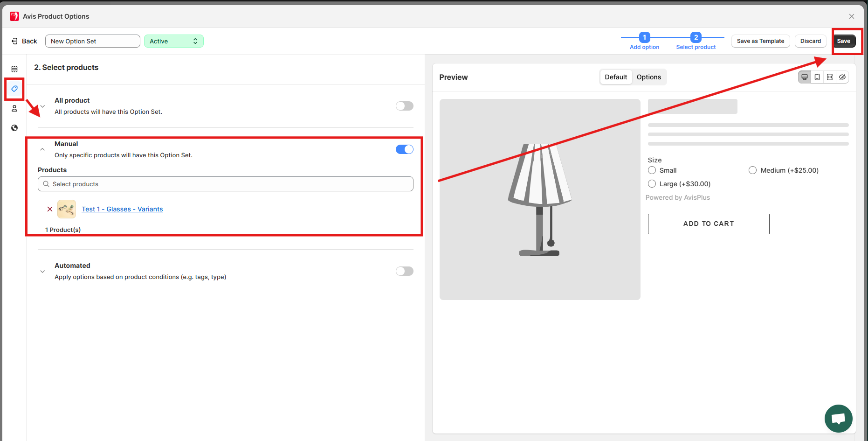Click the Select products search field
Screen dimensions: 868x441
coord(226,184)
